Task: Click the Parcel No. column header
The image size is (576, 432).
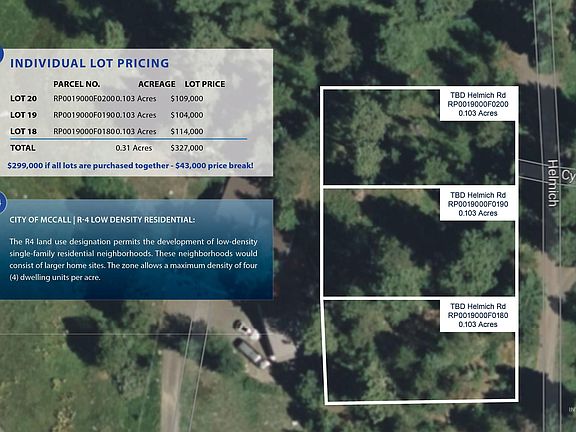Action: [76, 84]
